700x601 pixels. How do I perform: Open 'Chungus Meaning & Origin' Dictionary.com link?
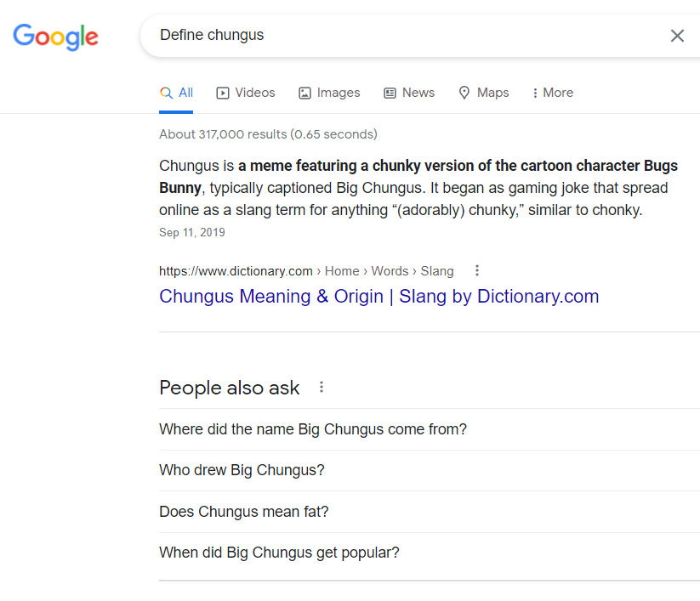pos(379,297)
